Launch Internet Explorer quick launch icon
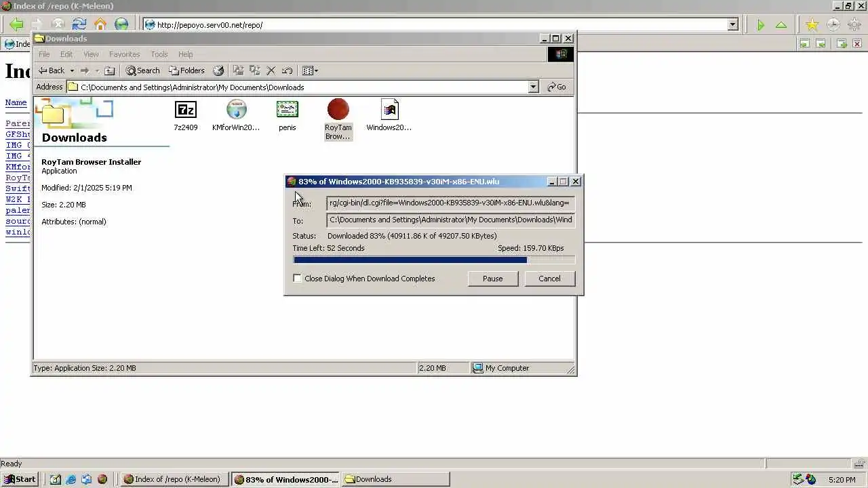 tap(71, 479)
